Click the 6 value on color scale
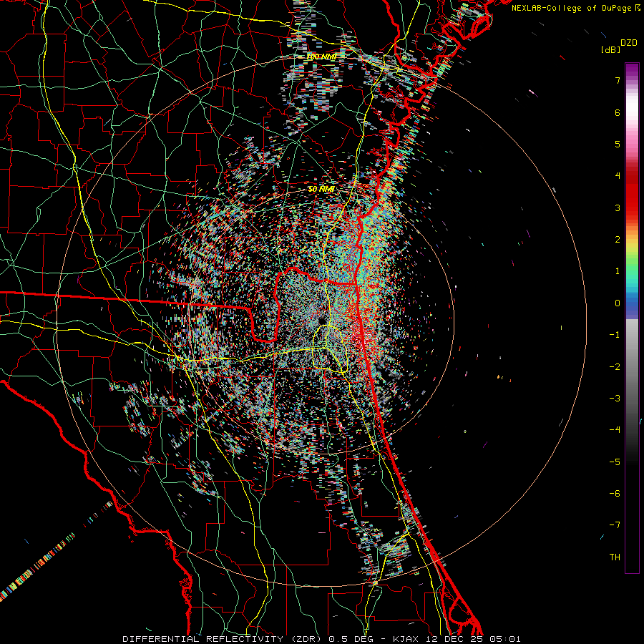Image resolution: width=644 pixels, height=644 pixels. click(x=618, y=112)
